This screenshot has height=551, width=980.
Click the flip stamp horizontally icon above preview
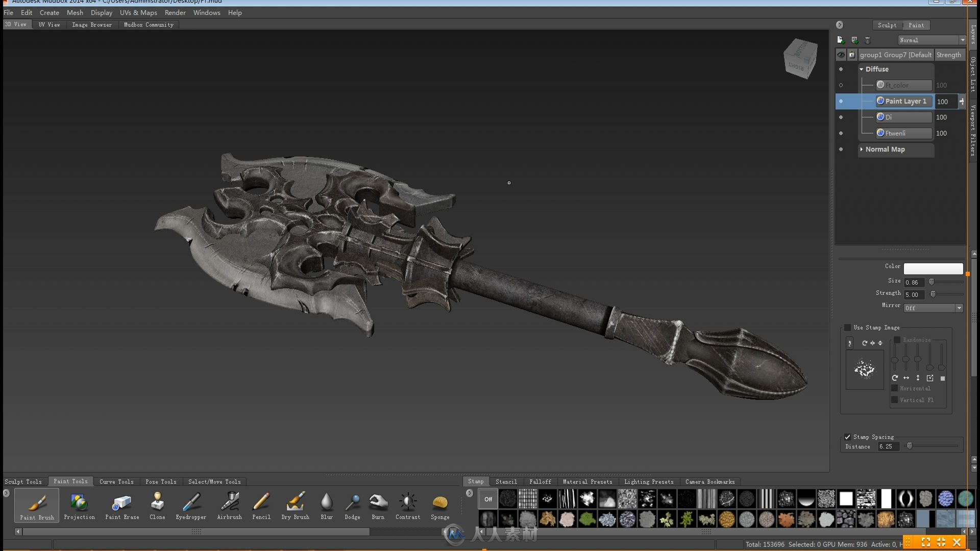click(872, 343)
